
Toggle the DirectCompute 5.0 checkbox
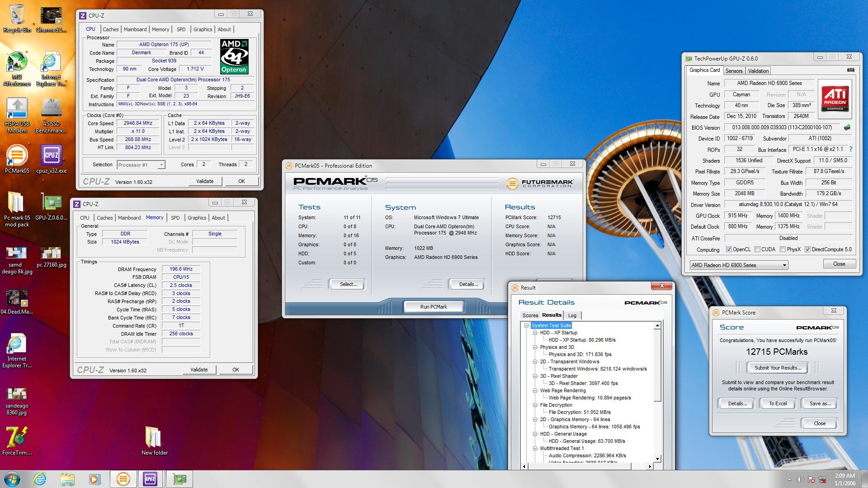[807, 249]
